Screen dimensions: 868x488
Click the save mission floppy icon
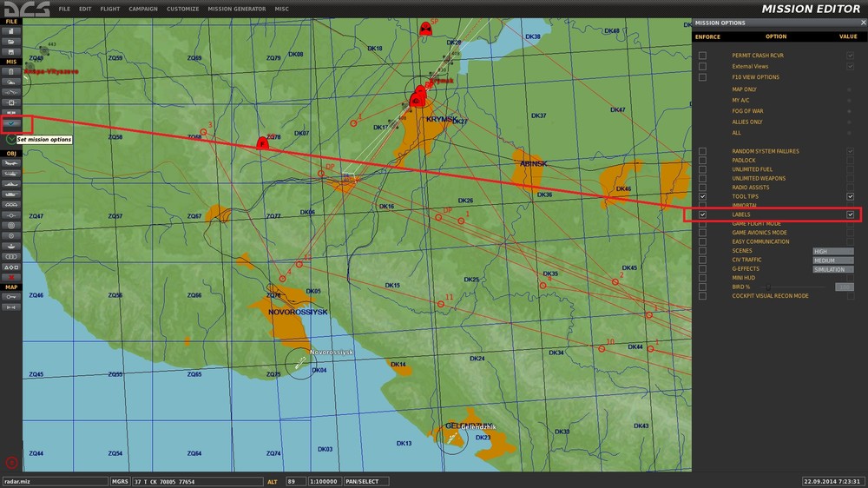[x=11, y=51]
